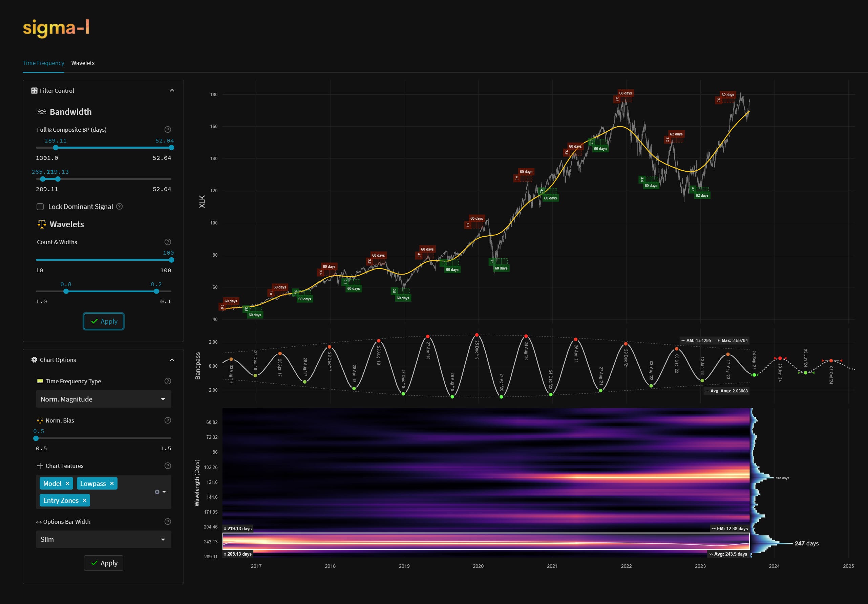868x604 pixels.
Task: Click help icon beside Lock Dominant Signal
Action: [120, 207]
